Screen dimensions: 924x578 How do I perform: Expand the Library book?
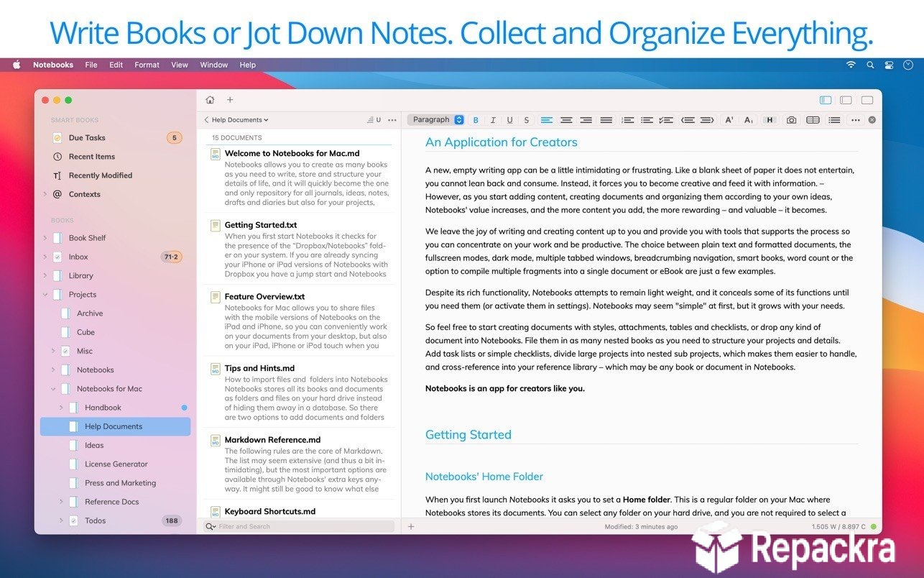45,275
